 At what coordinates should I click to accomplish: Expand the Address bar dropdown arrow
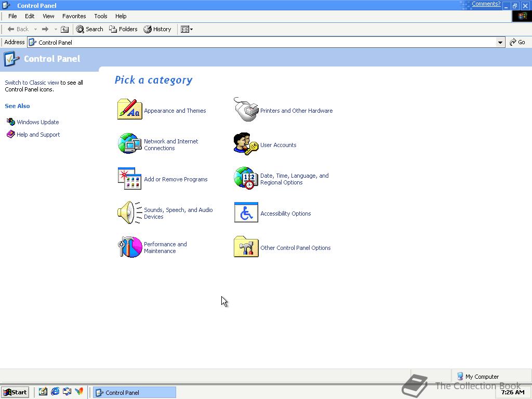click(x=500, y=43)
